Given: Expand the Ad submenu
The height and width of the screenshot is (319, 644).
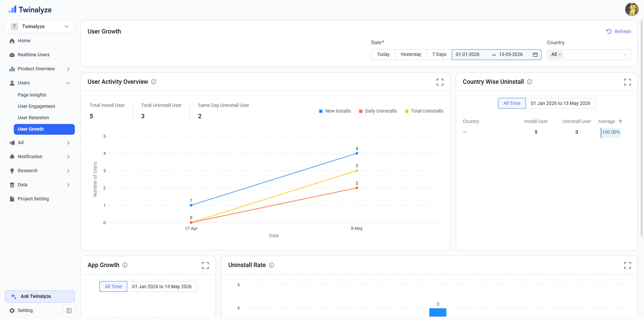Looking at the screenshot, I should (68, 143).
